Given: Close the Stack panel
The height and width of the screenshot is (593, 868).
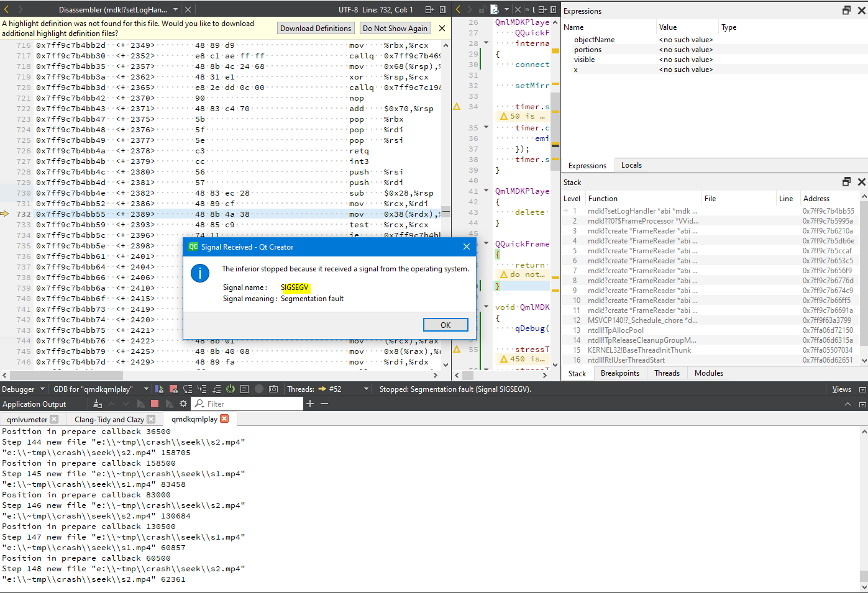Looking at the screenshot, I should [861, 181].
